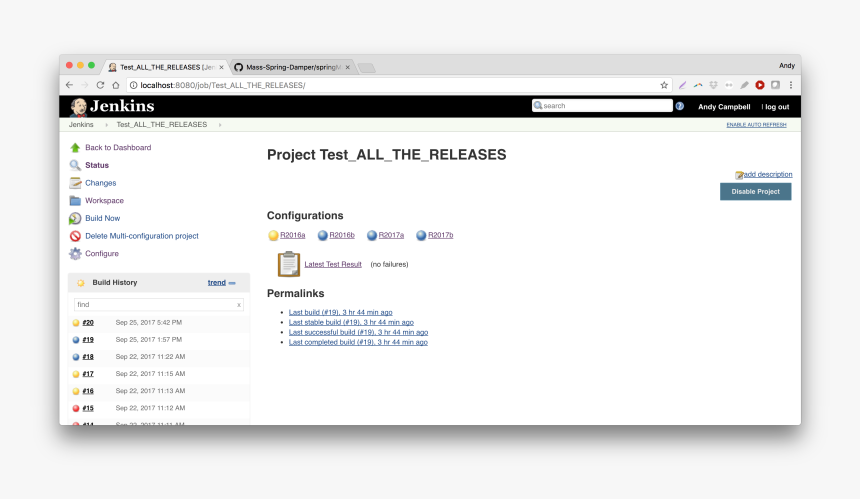Click the Build Now clock icon
Viewport: 860px width, 499px height.
[x=75, y=218]
